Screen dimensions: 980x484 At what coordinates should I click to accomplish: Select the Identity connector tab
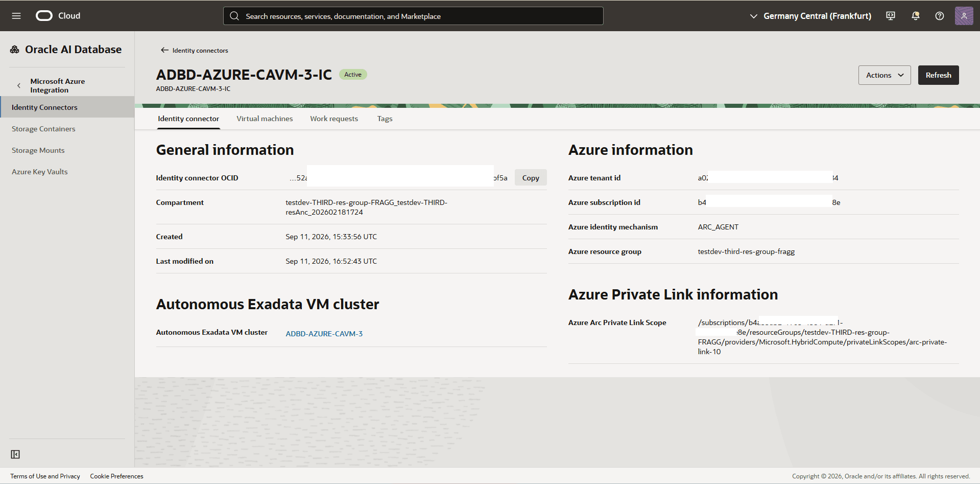[x=188, y=119]
